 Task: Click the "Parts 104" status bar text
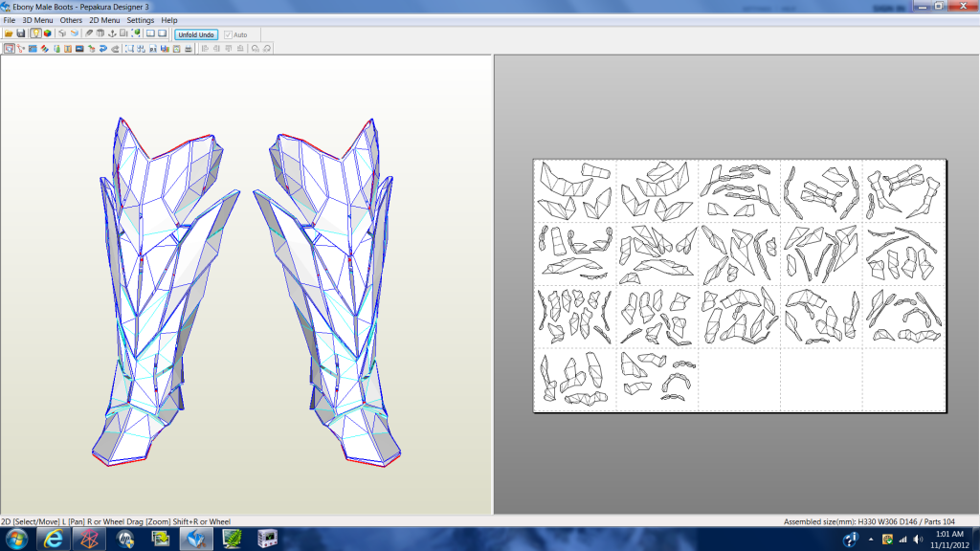pyautogui.click(x=940, y=521)
